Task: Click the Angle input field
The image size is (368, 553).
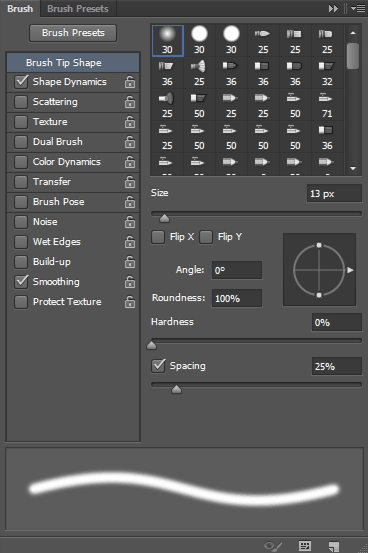Action: (237, 271)
